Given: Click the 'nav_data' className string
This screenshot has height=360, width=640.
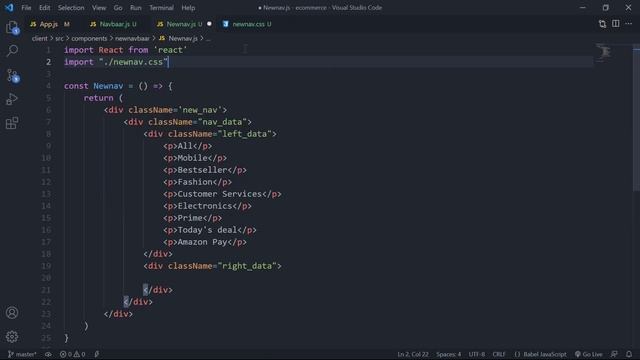Looking at the screenshot, I should (x=222, y=122).
